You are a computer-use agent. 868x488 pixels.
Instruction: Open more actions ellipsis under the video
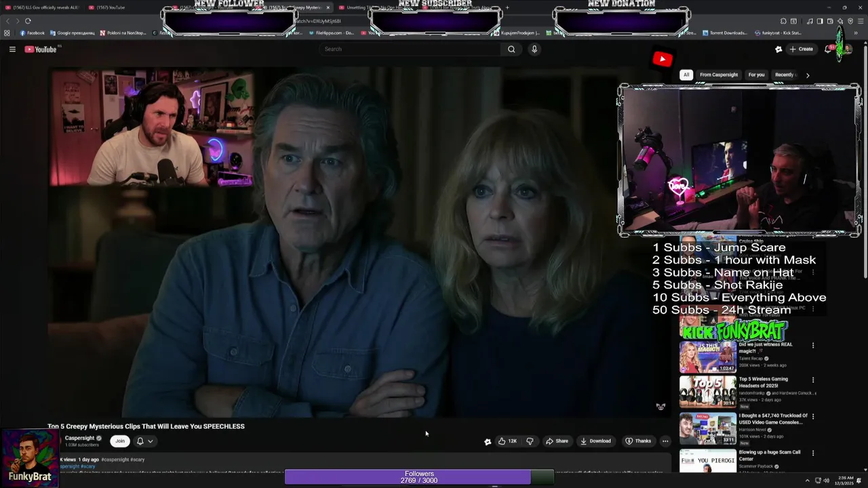tap(665, 441)
